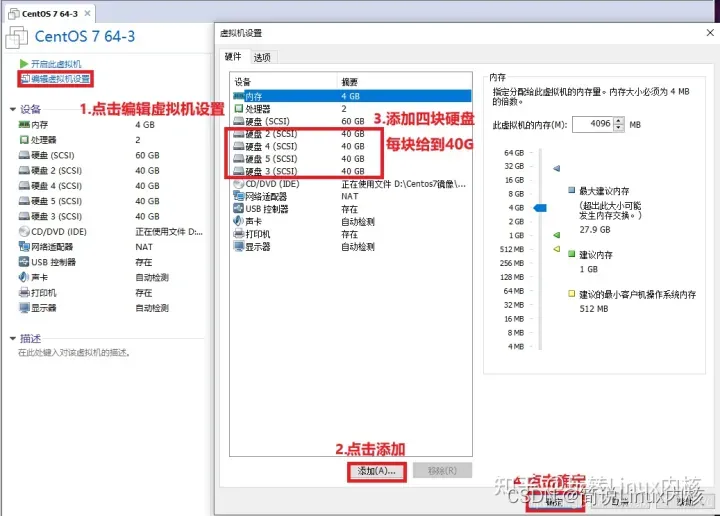Click the processor icon in the main window device list

tap(24, 140)
